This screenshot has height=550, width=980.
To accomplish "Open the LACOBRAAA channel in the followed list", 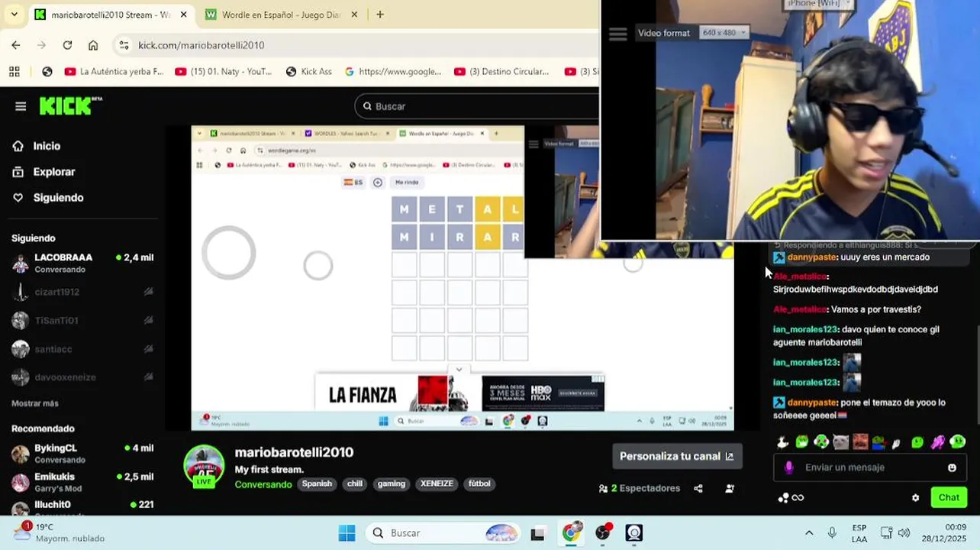I will 82,264.
